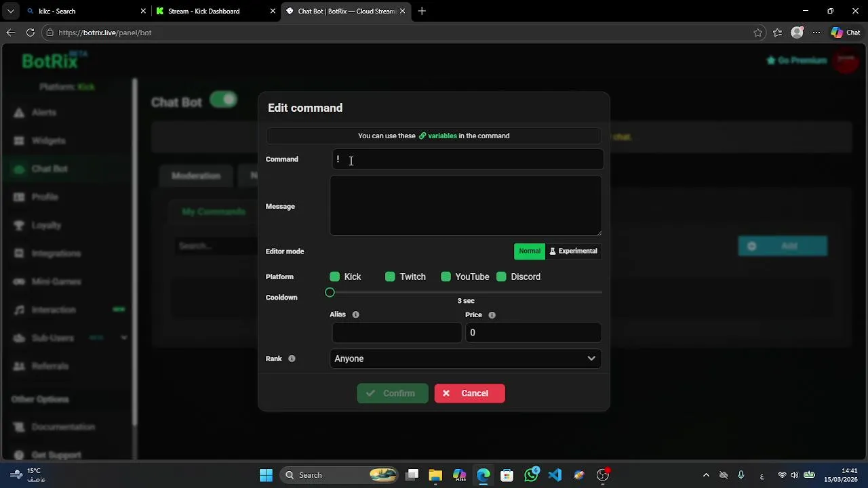This screenshot has height=488, width=868.
Task: Click the Price input field
Action: [533, 333]
